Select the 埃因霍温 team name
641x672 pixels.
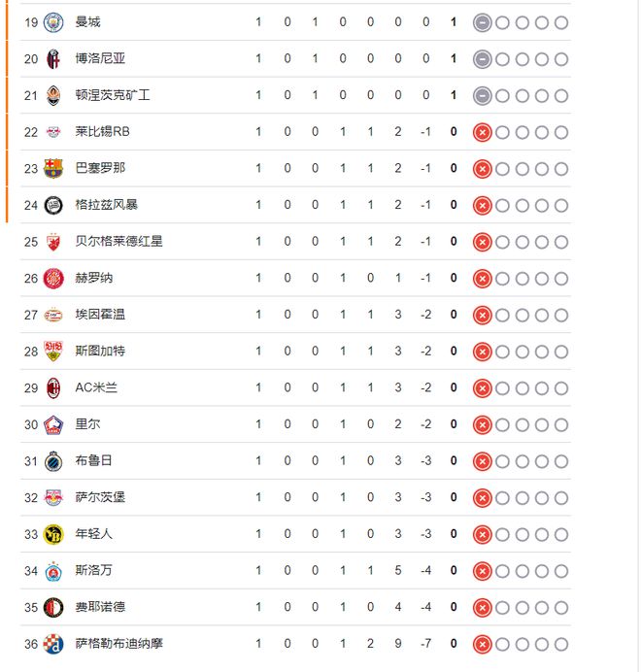coord(100,315)
